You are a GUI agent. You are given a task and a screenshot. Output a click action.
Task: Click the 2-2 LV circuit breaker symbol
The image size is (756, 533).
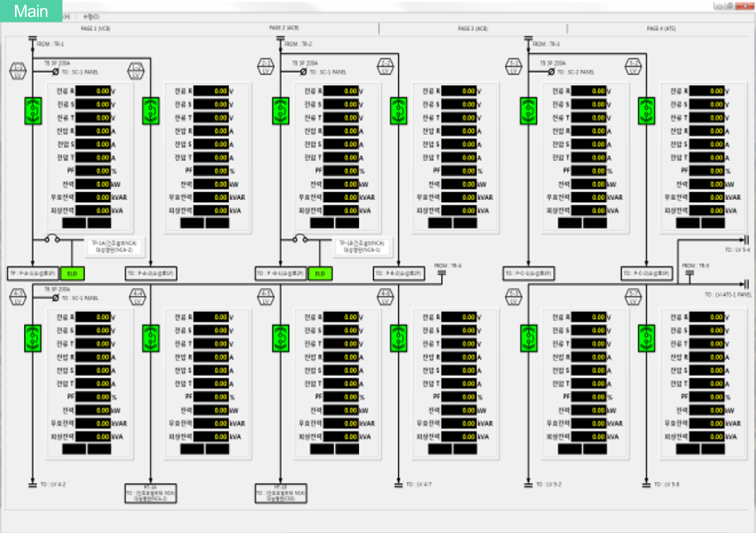[398, 111]
